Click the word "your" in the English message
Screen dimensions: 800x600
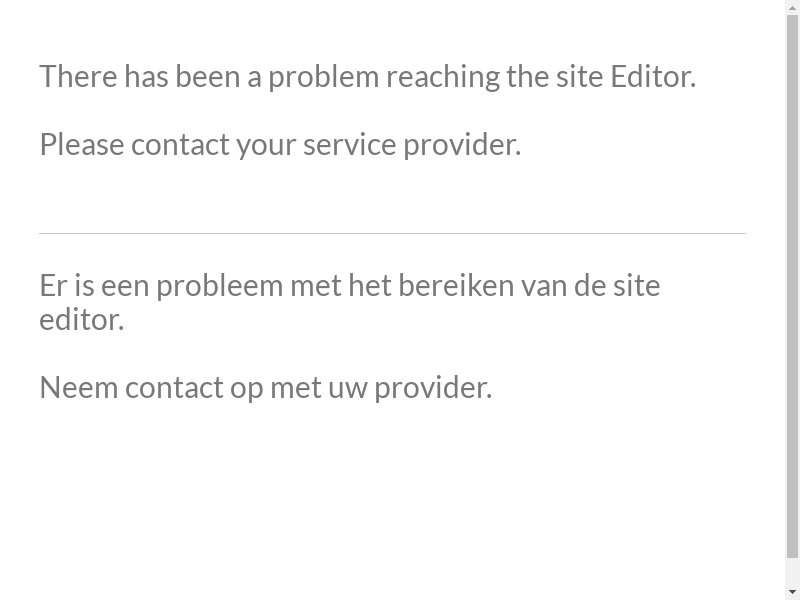pos(266,145)
